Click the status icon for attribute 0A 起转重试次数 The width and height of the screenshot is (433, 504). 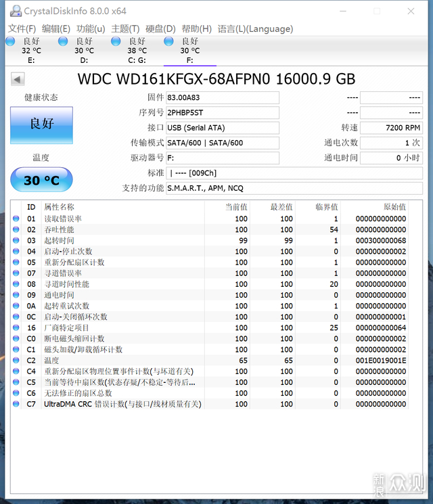[x=16, y=306]
